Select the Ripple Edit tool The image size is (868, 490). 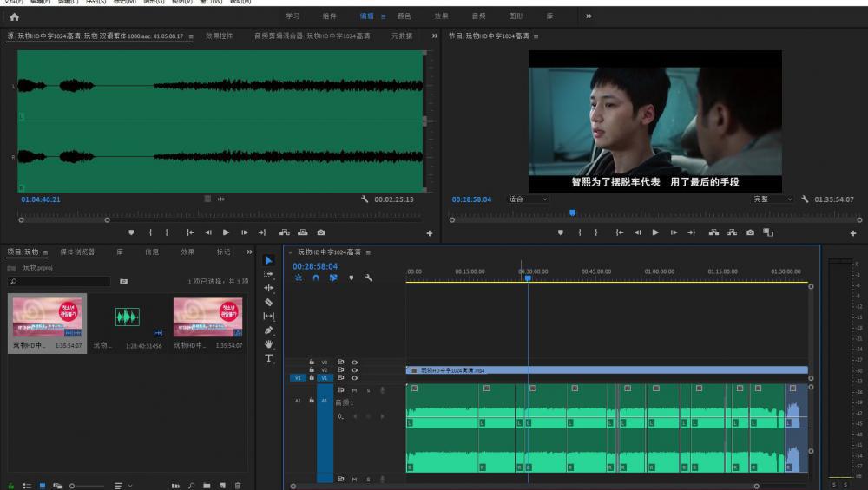[x=268, y=288]
